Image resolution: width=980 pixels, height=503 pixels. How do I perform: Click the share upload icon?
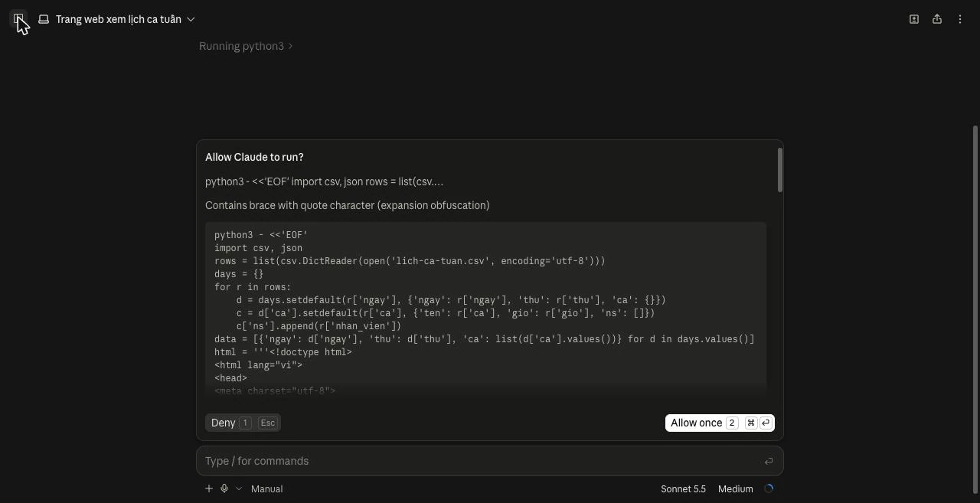[937, 19]
